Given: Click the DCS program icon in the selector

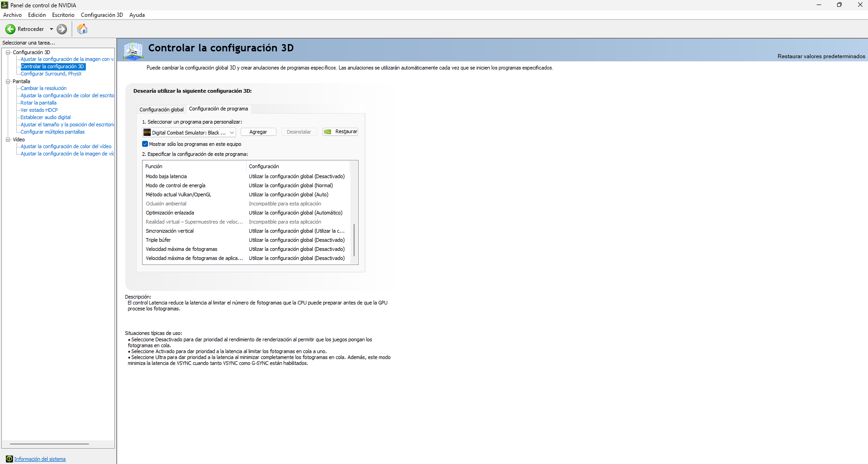Looking at the screenshot, I should click(x=147, y=132).
